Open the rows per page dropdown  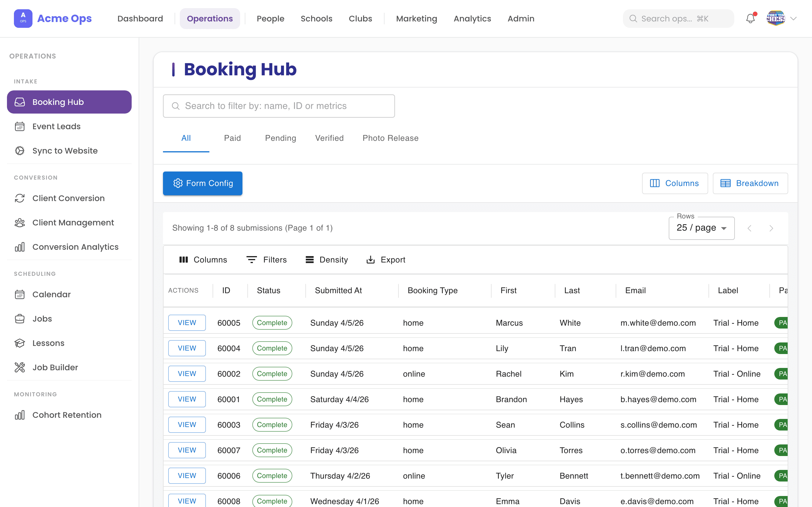point(701,228)
